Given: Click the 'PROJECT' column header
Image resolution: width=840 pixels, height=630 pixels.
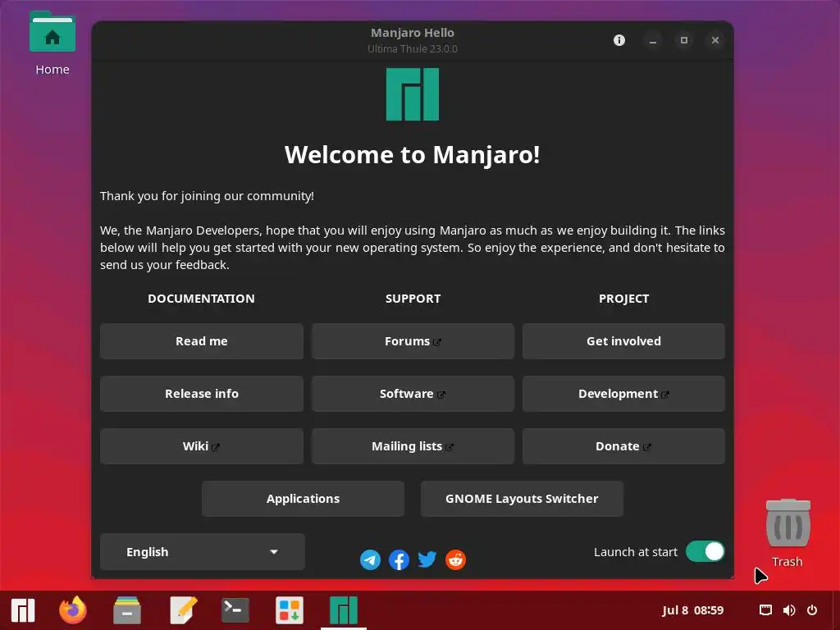Looking at the screenshot, I should click(623, 299).
